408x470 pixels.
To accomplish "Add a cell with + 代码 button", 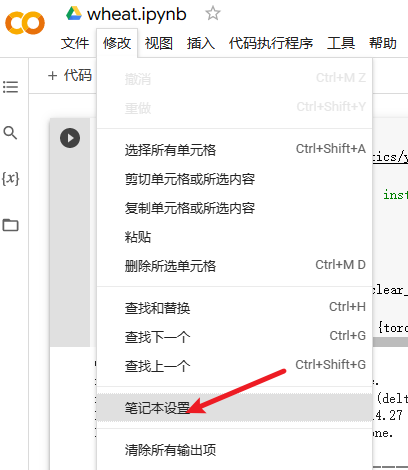I will coord(70,75).
